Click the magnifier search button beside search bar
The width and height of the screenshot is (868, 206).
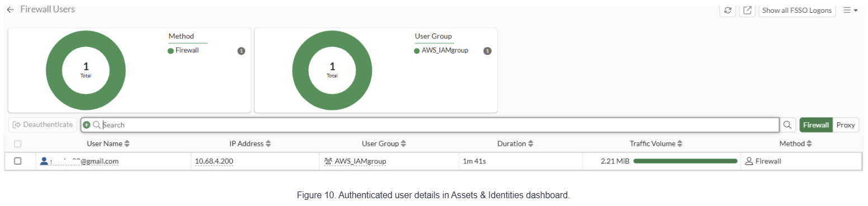click(788, 125)
